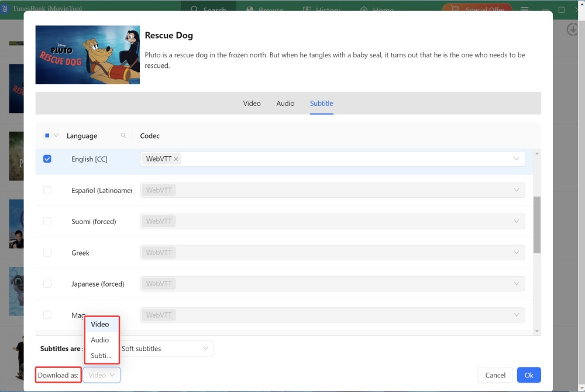585x392 pixels.
Task: Switch to the Video tab
Action: (252, 104)
